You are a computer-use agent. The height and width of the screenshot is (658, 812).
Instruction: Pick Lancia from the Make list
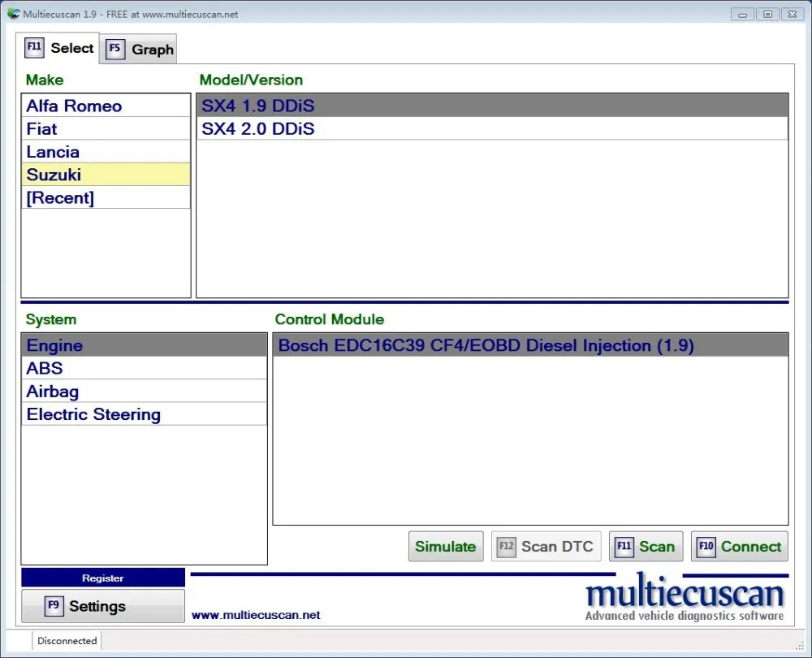106,151
